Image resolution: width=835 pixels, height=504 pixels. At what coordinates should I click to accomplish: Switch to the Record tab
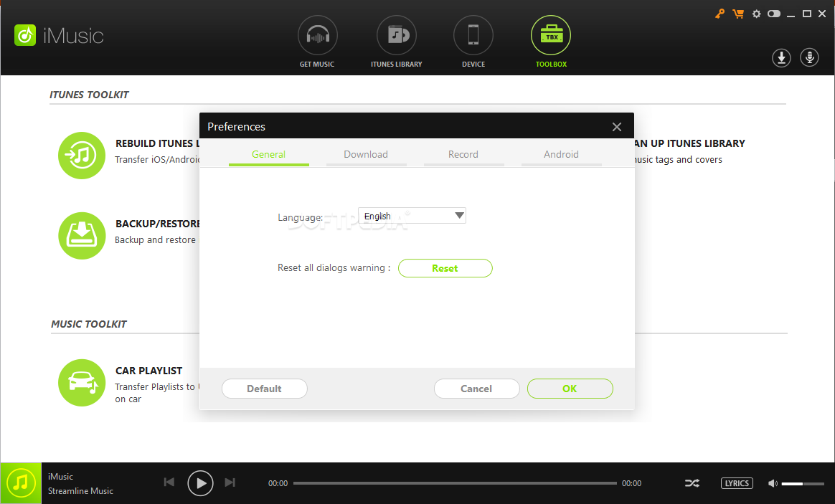(x=463, y=155)
